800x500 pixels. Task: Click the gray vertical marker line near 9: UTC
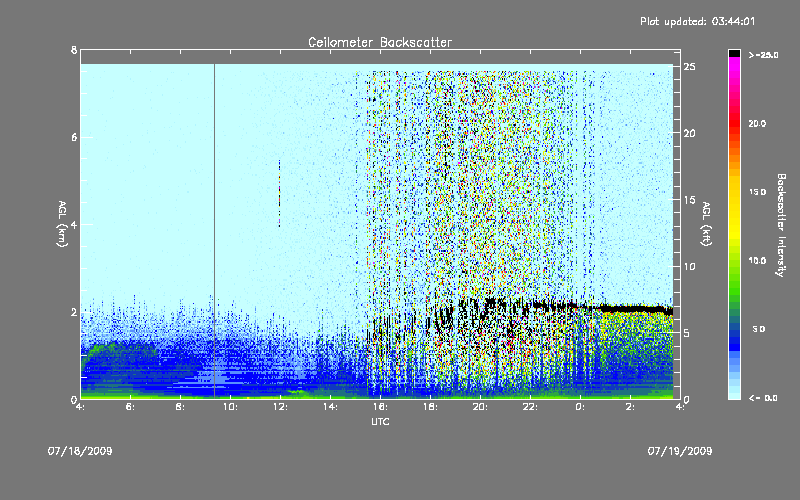click(214, 230)
